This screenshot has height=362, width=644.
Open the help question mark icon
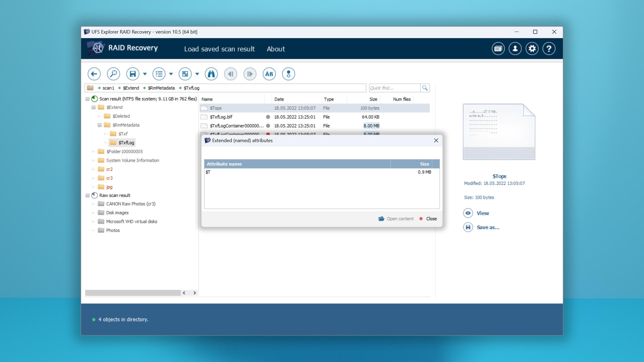click(x=549, y=49)
